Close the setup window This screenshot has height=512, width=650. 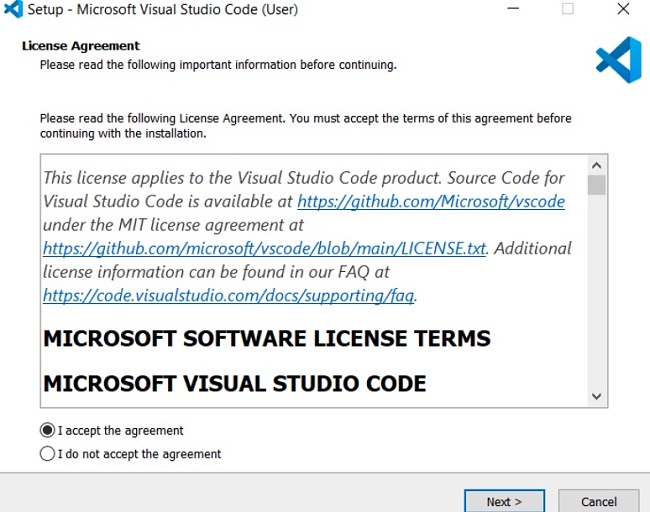623,9
